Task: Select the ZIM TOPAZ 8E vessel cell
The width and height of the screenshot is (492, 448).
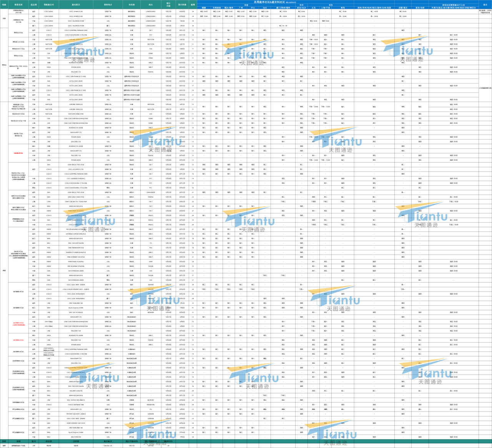Action: 76,437
